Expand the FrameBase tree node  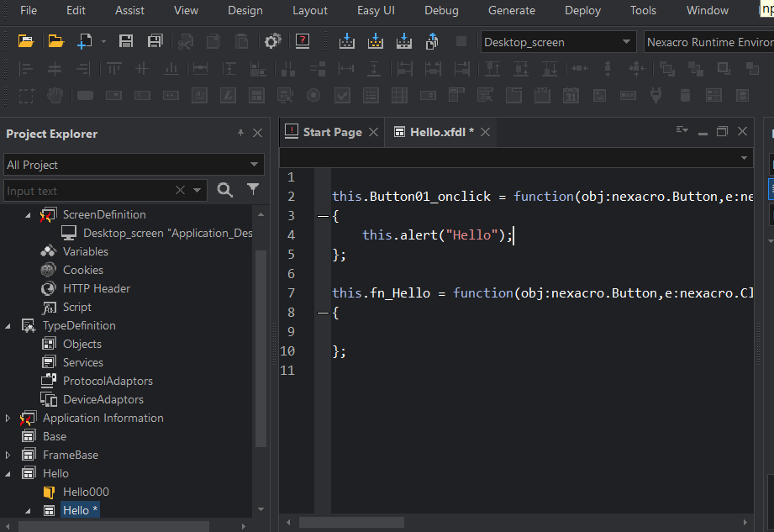point(8,455)
